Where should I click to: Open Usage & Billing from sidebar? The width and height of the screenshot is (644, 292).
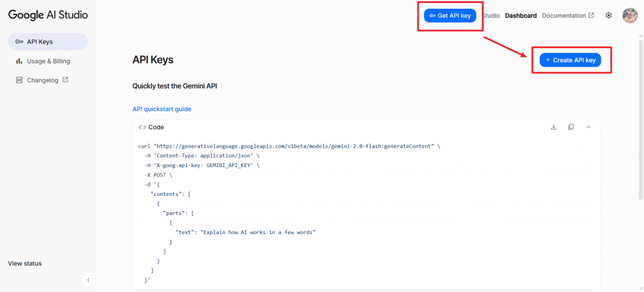pos(48,61)
